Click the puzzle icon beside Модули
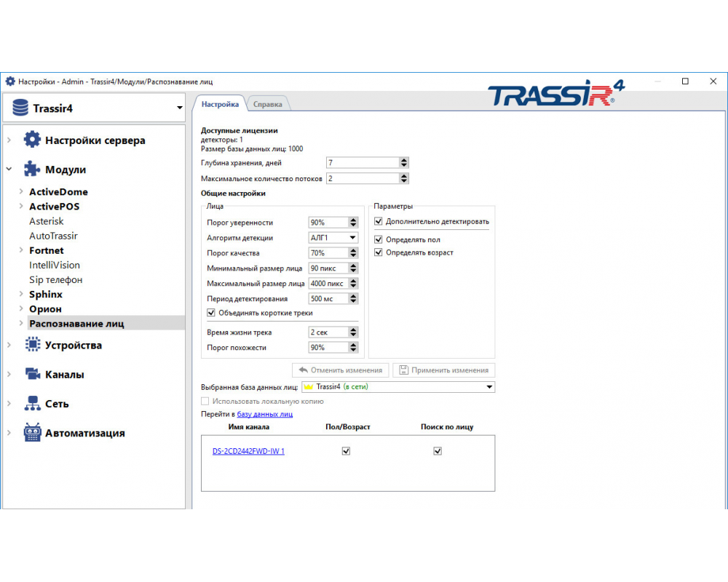Screen dimensions: 728x582 pos(32,169)
